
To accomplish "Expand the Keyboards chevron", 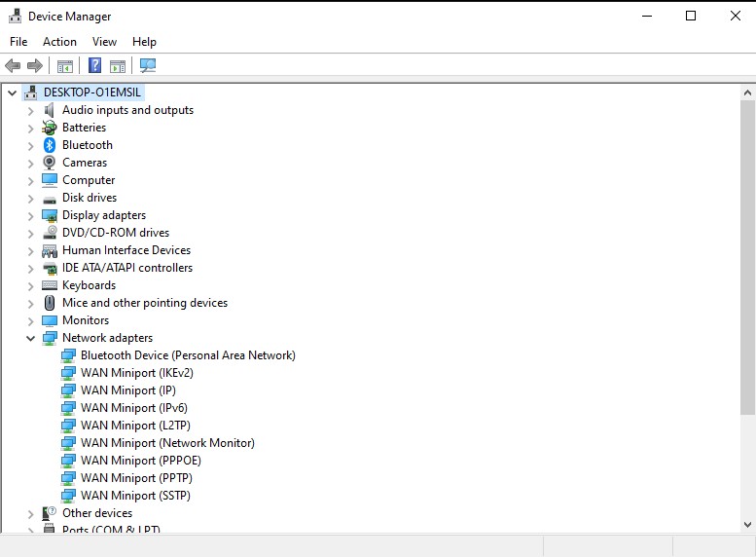I will click(30, 286).
